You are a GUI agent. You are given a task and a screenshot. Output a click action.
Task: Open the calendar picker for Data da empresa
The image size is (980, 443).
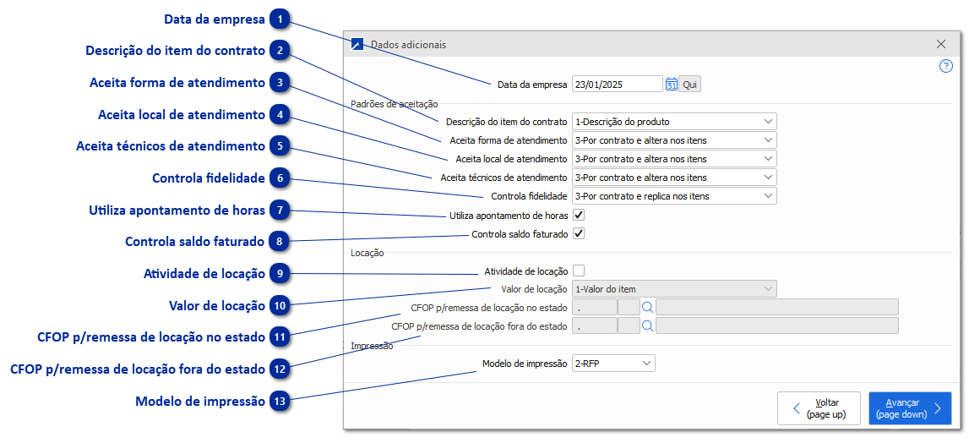click(671, 85)
